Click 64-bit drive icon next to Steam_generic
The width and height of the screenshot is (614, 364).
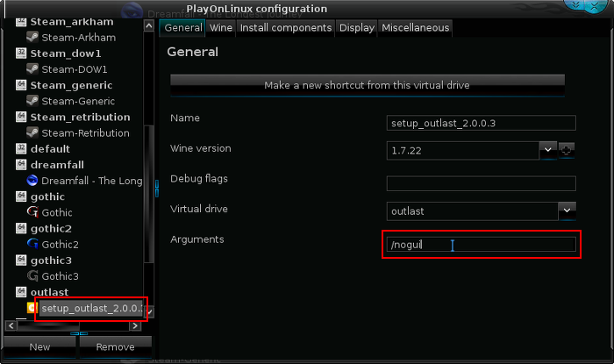21,84
